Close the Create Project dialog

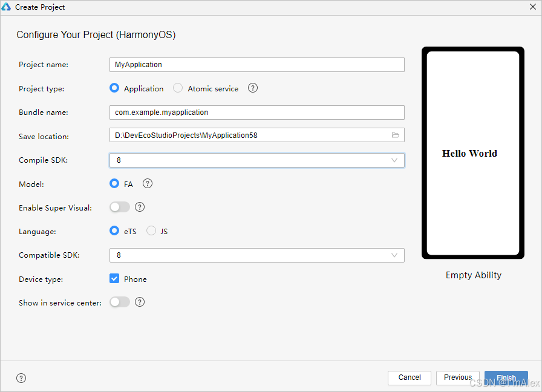click(x=533, y=7)
